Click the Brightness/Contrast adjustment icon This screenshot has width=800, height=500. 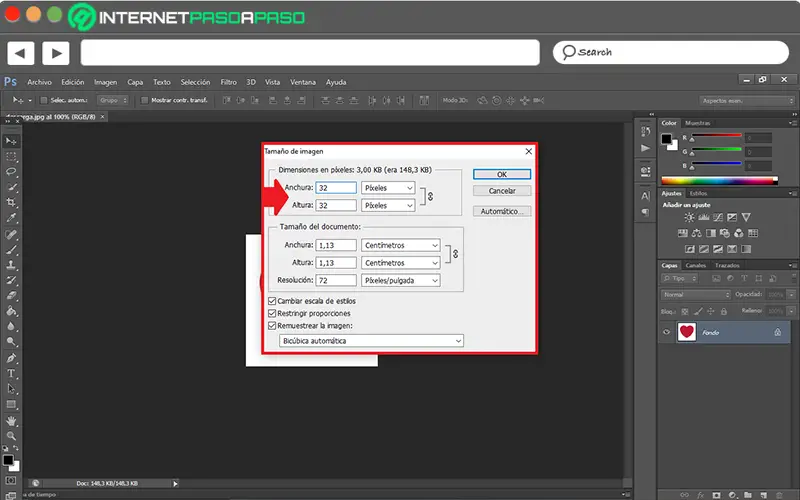pos(689,217)
